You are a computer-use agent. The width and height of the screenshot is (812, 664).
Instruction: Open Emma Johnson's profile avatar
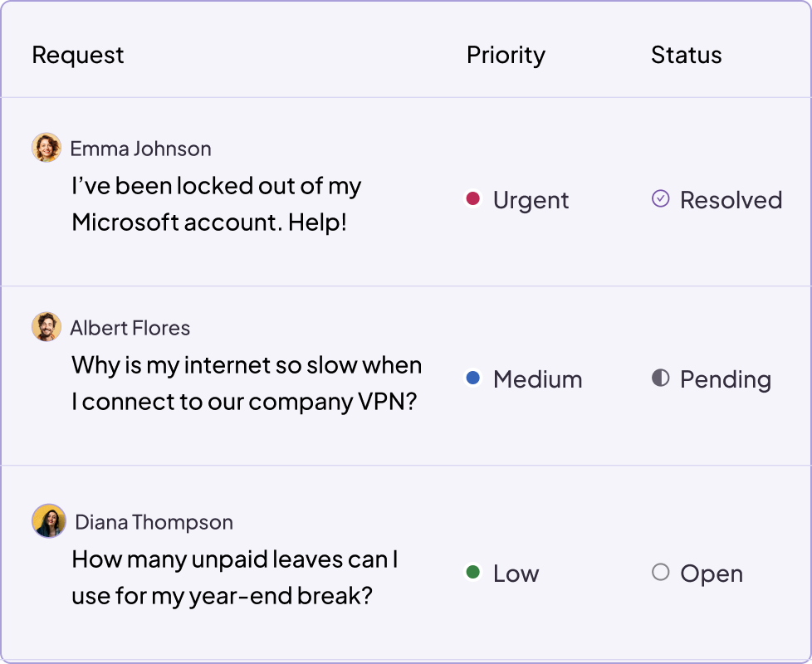tap(46, 147)
